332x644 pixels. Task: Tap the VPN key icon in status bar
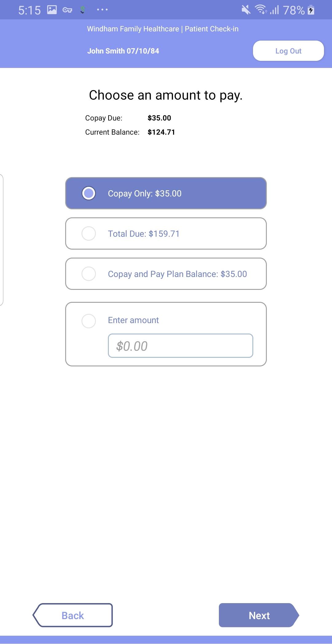[x=67, y=10]
